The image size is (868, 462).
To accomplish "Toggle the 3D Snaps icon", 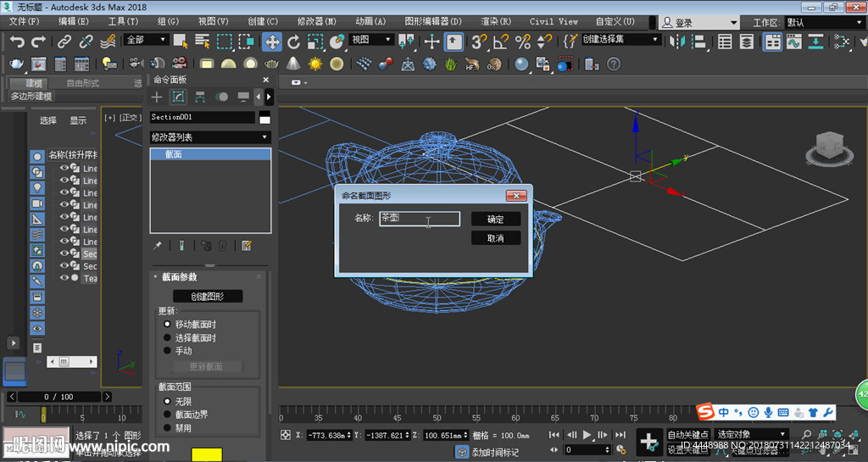I will coord(479,42).
